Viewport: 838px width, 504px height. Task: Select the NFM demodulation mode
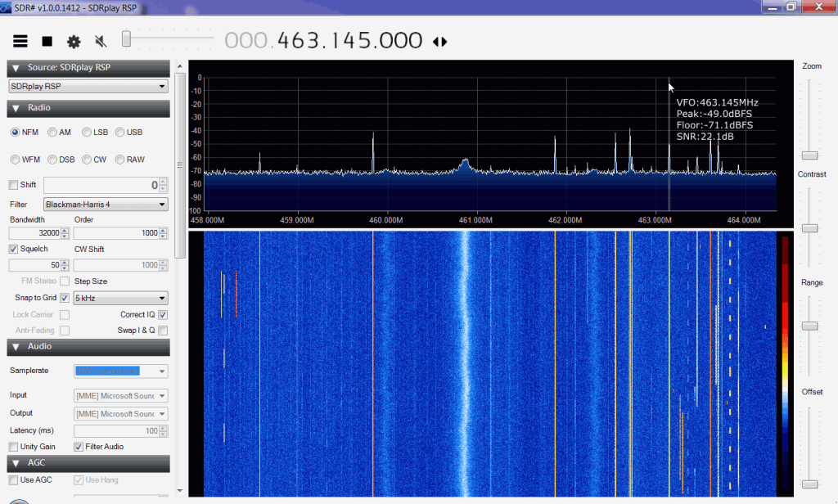click(x=13, y=132)
